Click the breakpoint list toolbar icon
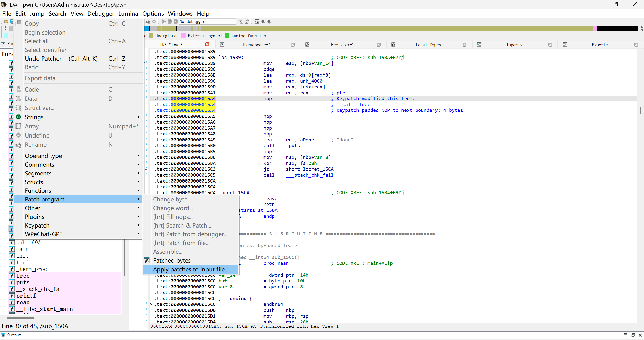Image resolution: width=644 pixels, height=340 pixels. [x=257, y=21]
